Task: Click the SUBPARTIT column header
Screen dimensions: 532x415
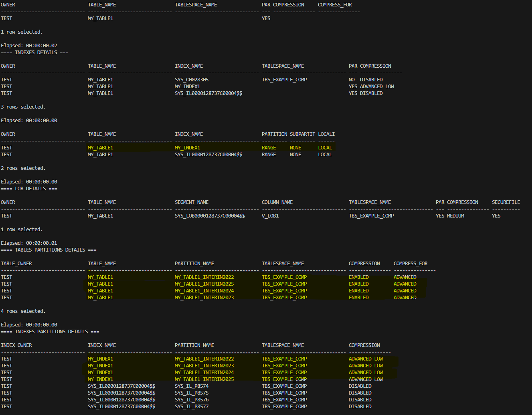Action: 302,134
